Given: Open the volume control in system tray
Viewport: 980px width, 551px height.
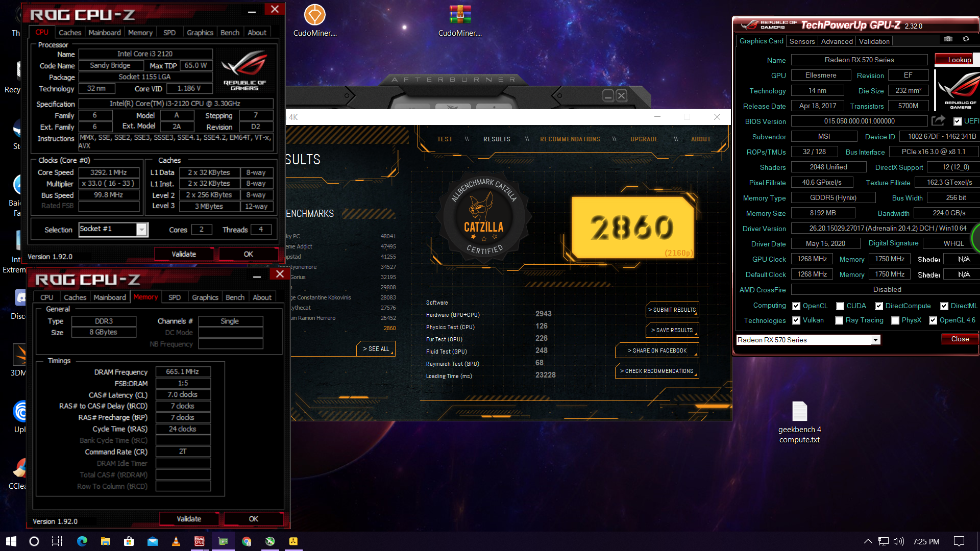Looking at the screenshot, I should pos(899,541).
